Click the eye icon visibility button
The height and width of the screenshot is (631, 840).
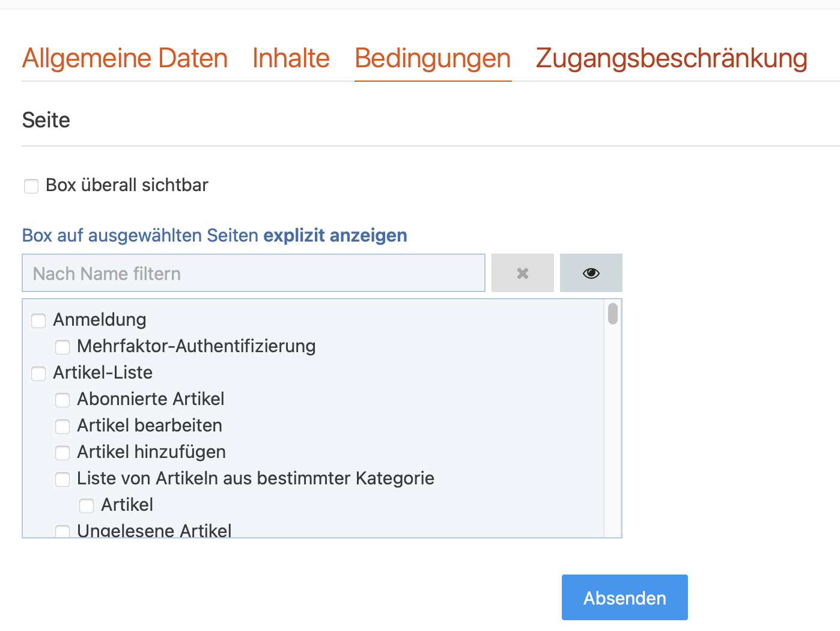point(591,273)
